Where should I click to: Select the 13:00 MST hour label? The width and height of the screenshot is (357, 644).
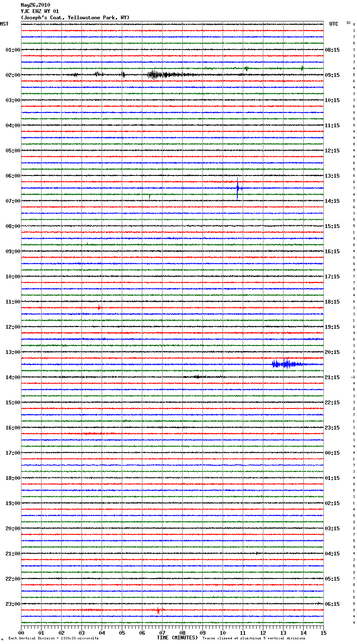pos(13,352)
